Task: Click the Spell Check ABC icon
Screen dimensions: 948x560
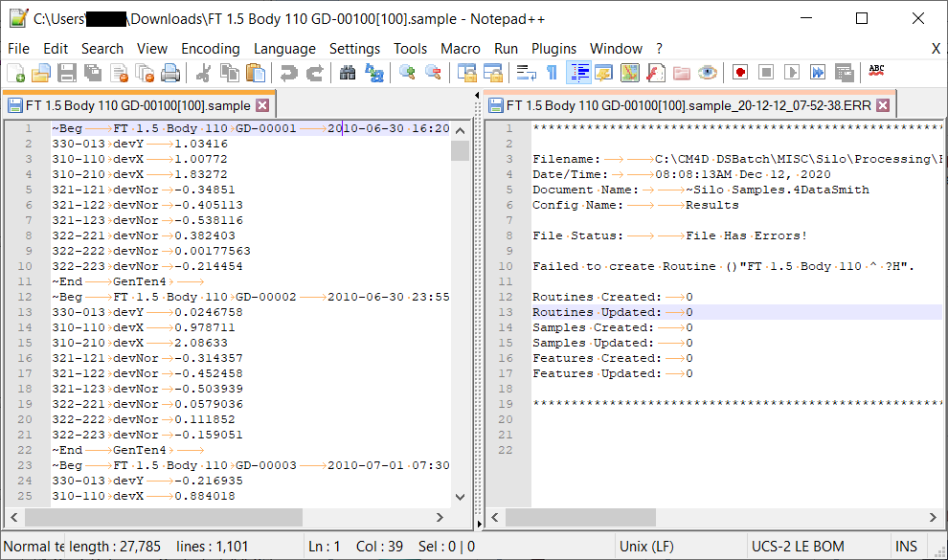Action: (x=876, y=72)
